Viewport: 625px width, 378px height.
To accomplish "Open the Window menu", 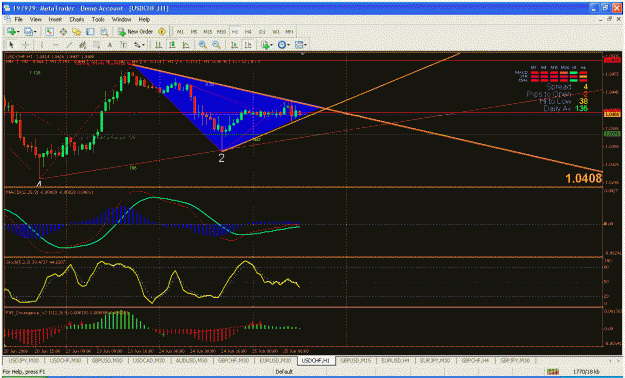I will (x=121, y=20).
